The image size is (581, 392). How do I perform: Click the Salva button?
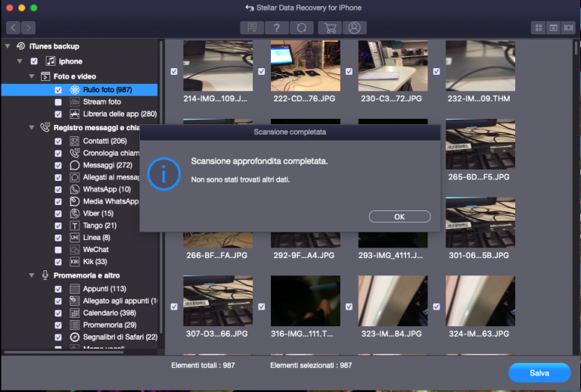(539, 373)
